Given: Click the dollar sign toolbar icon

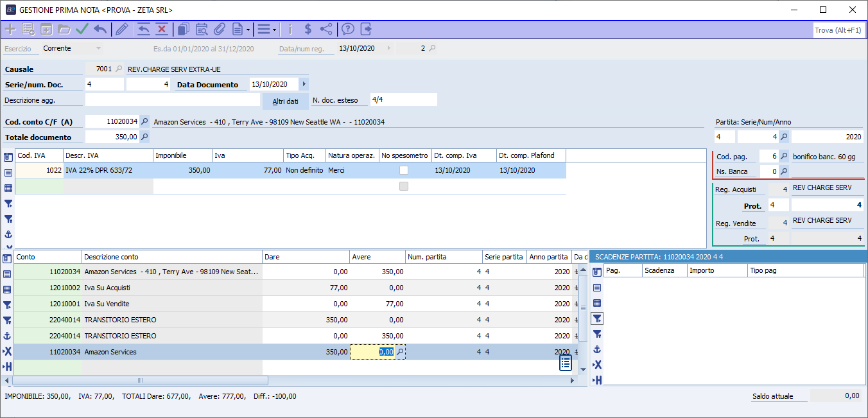Looking at the screenshot, I should point(308,29).
